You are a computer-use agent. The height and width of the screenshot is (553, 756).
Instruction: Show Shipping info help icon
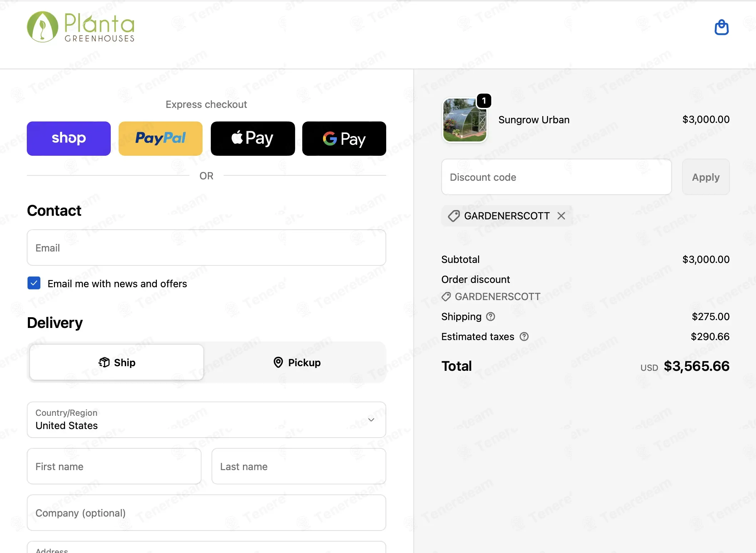pos(491,317)
